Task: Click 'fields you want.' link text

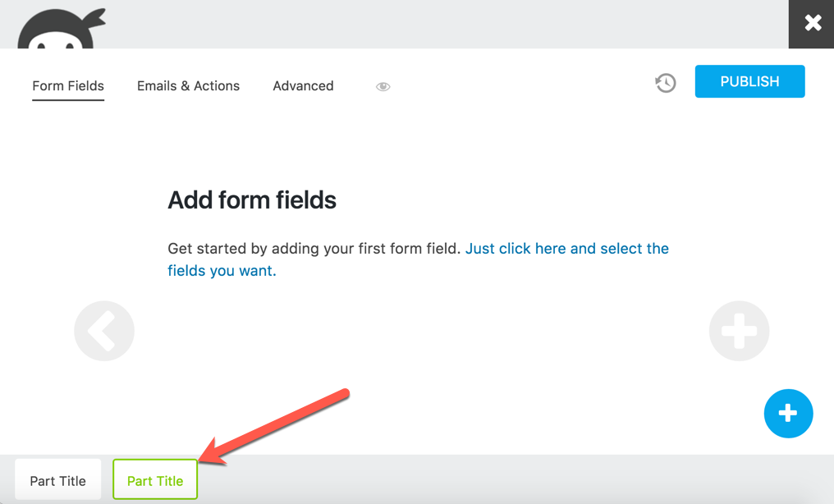Action: (x=222, y=271)
